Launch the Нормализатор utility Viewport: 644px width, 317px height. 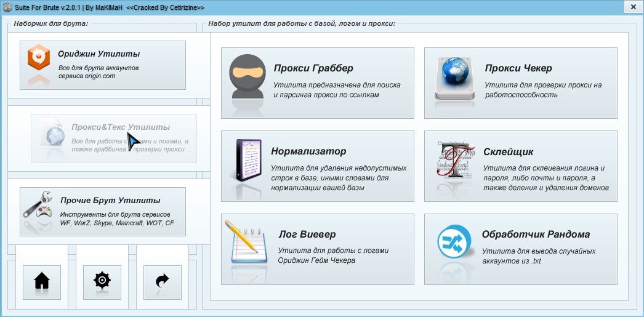coord(318,166)
